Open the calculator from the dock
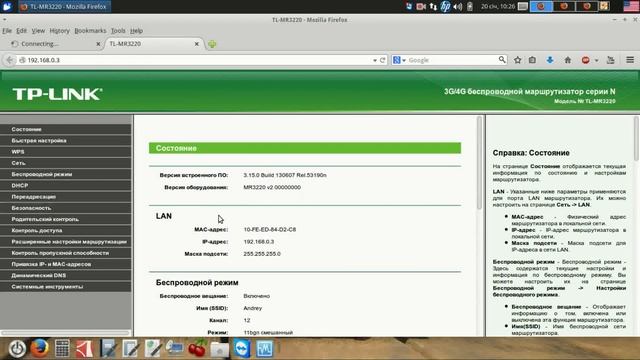This screenshot has height=360, width=640. pos(62,349)
